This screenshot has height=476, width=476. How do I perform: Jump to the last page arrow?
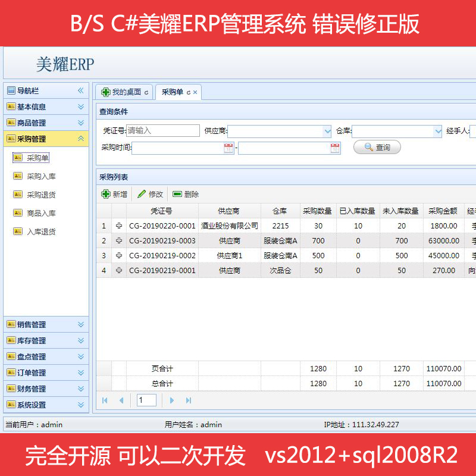point(189,400)
